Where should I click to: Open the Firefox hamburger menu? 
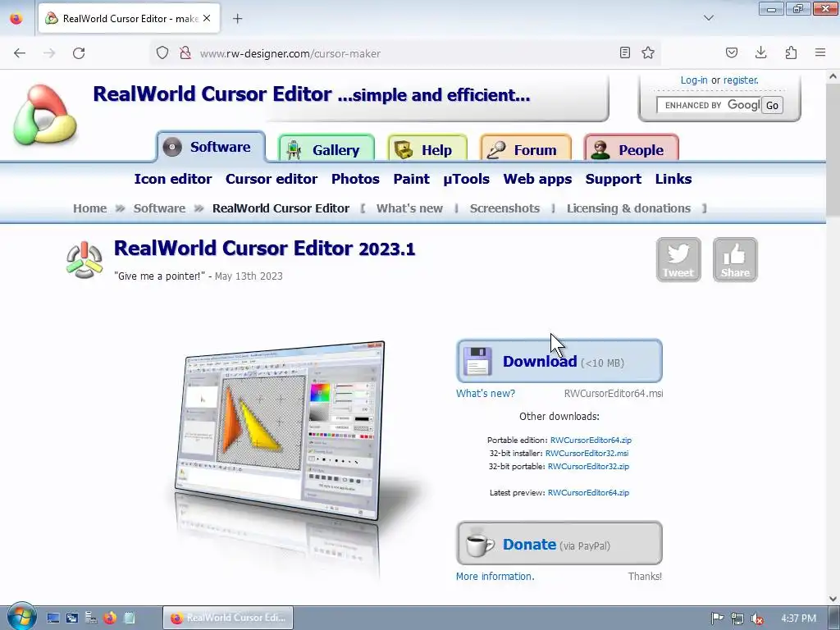click(820, 52)
